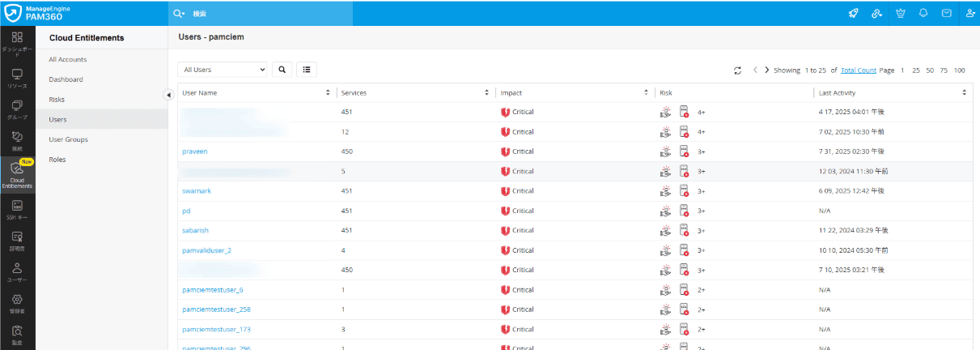Sort the table by User Name
This screenshot has width=980, height=350.
[x=328, y=93]
